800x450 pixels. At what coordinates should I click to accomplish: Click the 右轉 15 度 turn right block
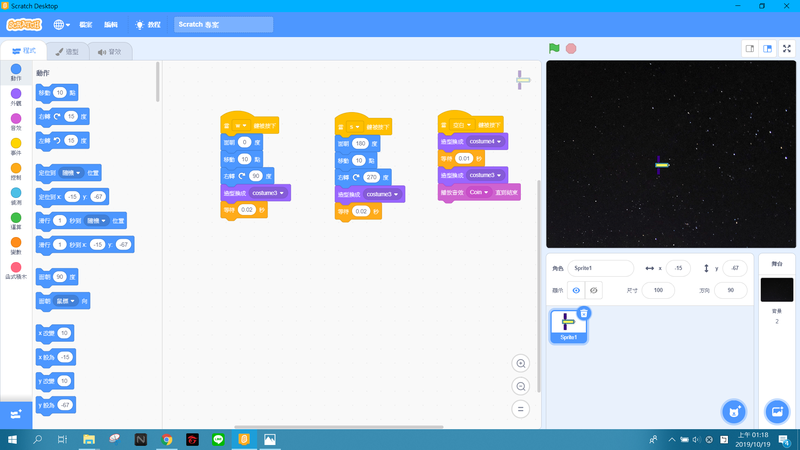(x=62, y=117)
